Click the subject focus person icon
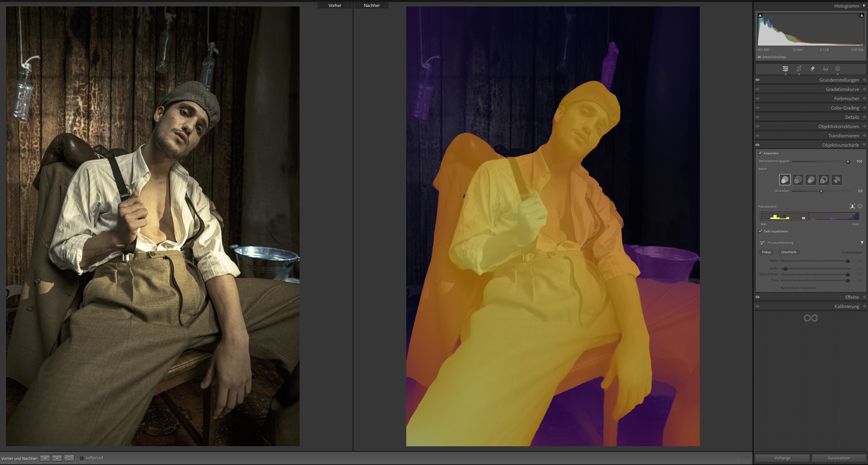 coord(852,206)
